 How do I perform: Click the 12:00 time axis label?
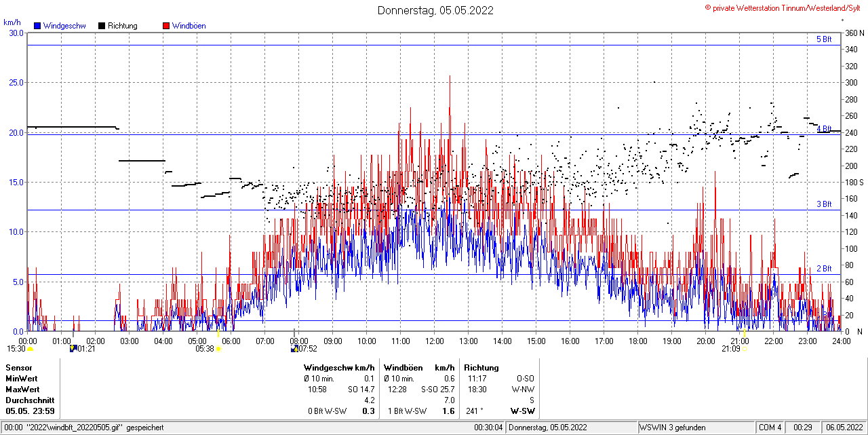pos(435,341)
